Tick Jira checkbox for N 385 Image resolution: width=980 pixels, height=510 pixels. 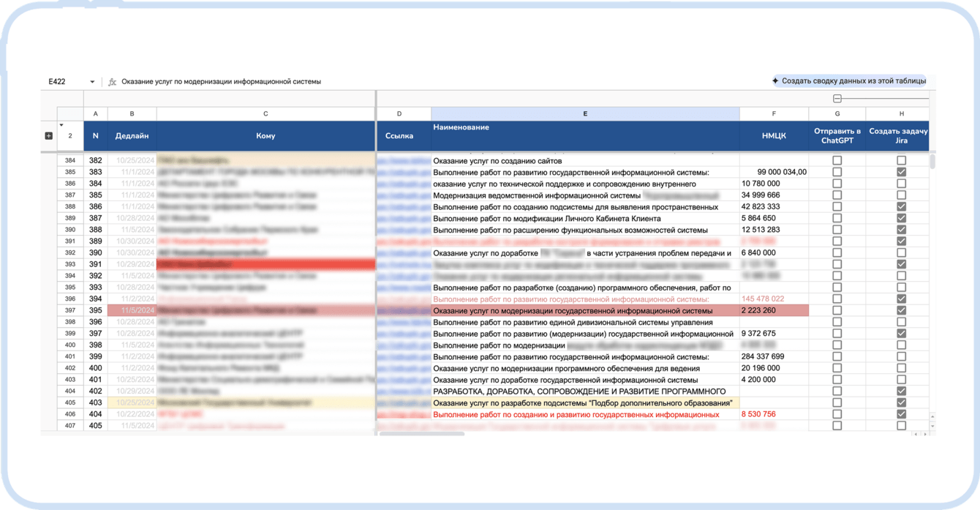point(901,195)
